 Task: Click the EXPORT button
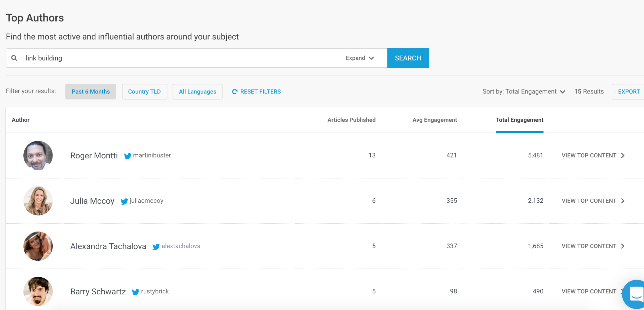point(628,92)
